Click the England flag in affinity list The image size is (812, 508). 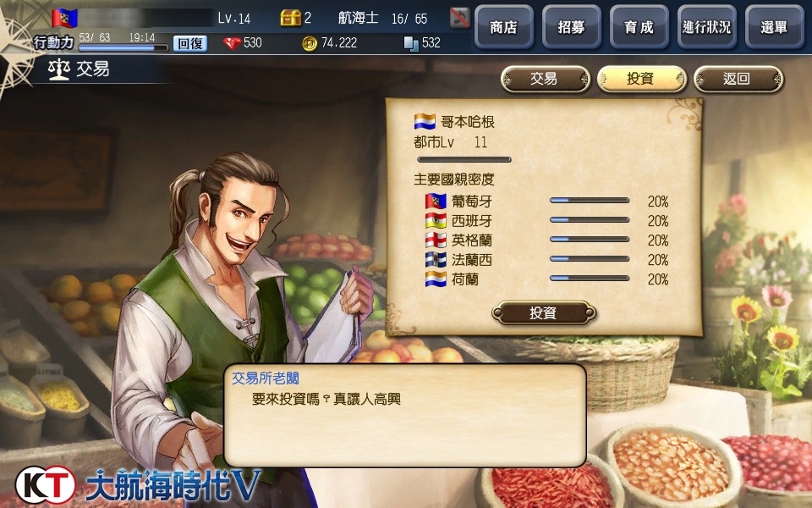(x=436, y=240)
